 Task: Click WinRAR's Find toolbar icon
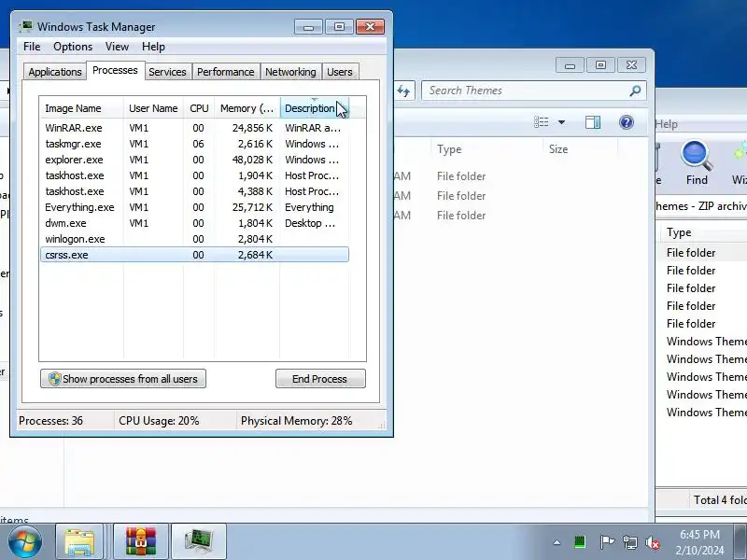point(697,162)
